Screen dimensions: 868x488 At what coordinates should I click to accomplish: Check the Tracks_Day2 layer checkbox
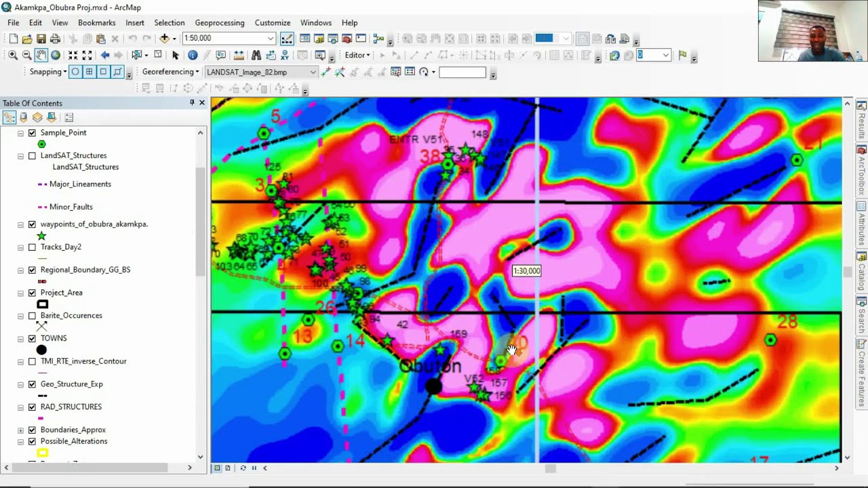point(32,247)
